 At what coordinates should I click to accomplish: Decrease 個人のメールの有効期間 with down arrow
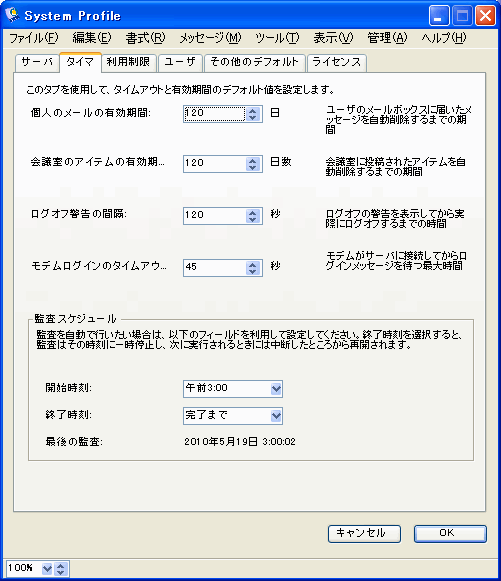(253, 117)
